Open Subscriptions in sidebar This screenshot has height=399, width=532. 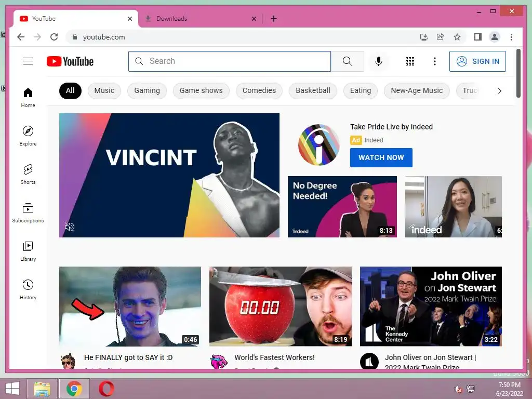tap(28, 212)
